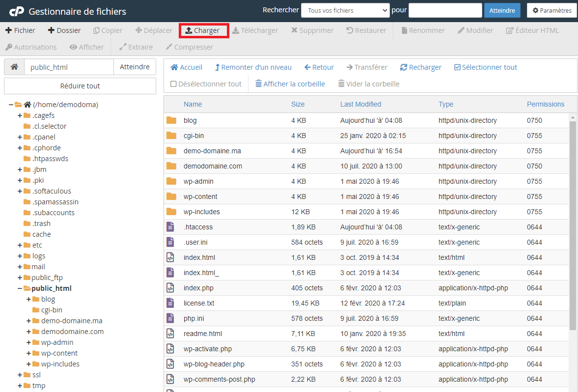
Task: Collapse the /home/demodoma root node
Action: tap(11, 105)
